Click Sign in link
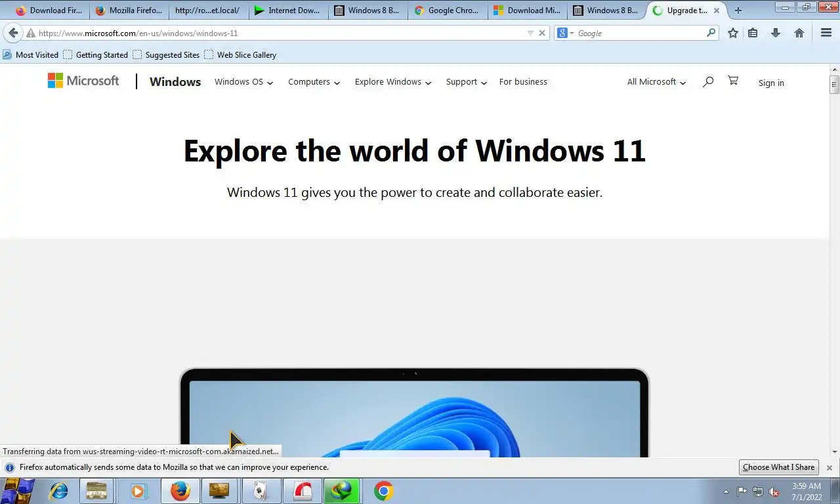Viewport: 840px width, 504px height. point(771,83)
